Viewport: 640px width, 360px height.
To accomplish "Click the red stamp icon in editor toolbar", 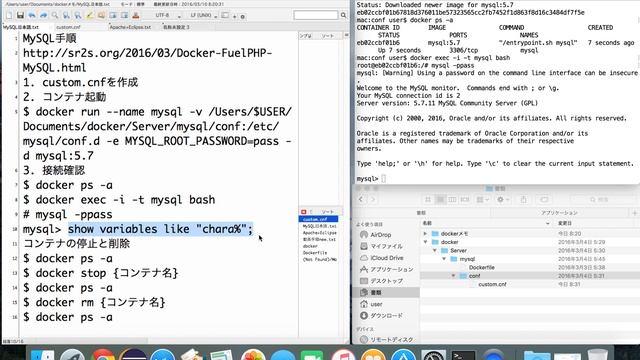I will point(136,16).
